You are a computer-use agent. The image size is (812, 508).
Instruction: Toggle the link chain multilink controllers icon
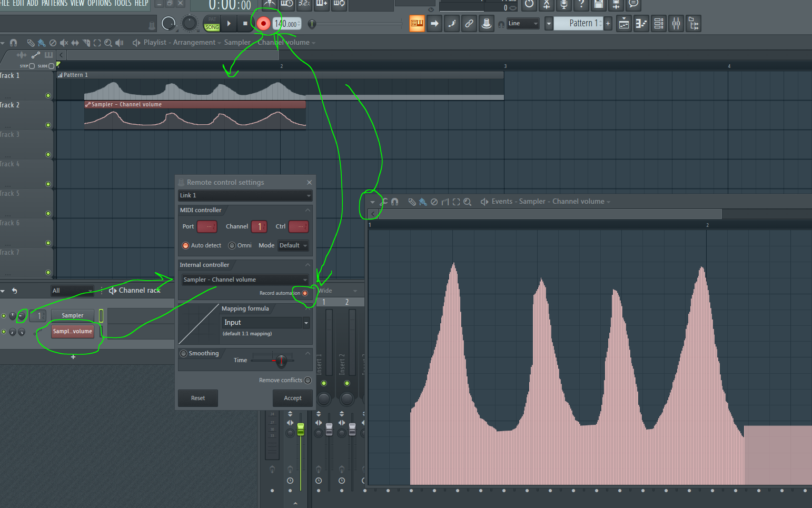coord(469,24)
